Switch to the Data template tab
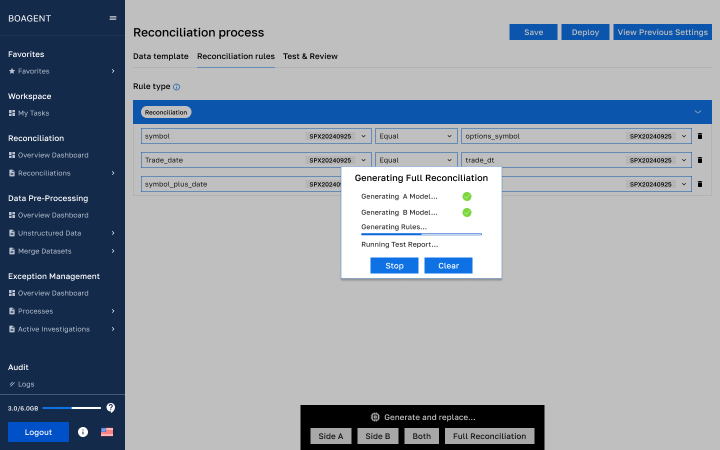Viewport: 720px width, 450px height. (161, 56)
